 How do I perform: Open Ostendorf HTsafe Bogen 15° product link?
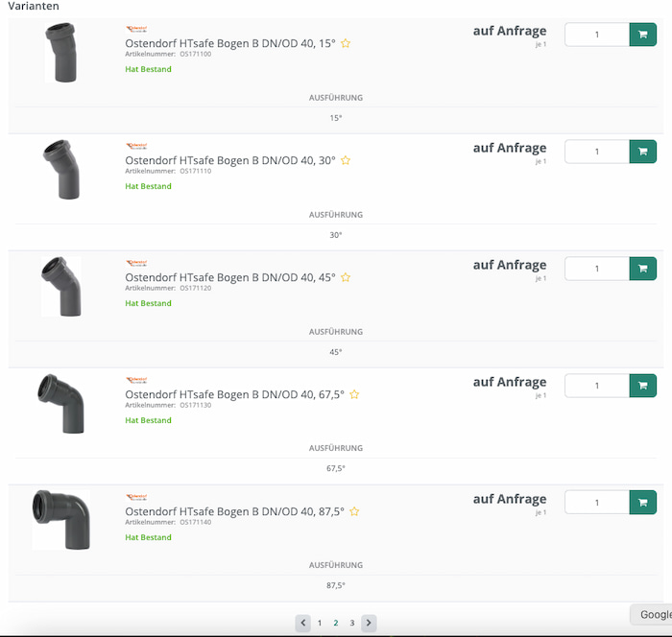click(x=229, y=44)
